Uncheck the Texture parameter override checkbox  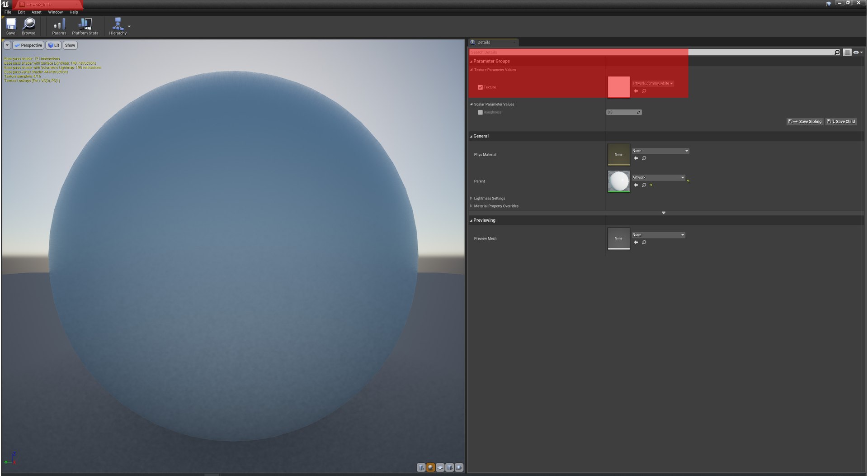coord(480,87)
